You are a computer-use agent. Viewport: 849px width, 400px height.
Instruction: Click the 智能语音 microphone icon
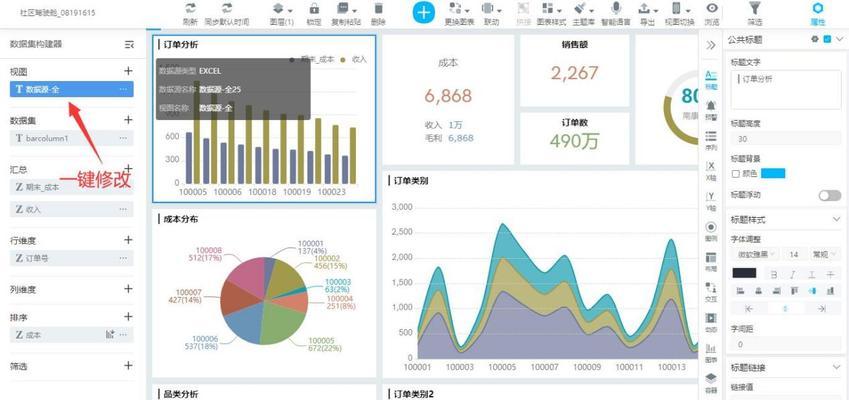tap(616, 9)
